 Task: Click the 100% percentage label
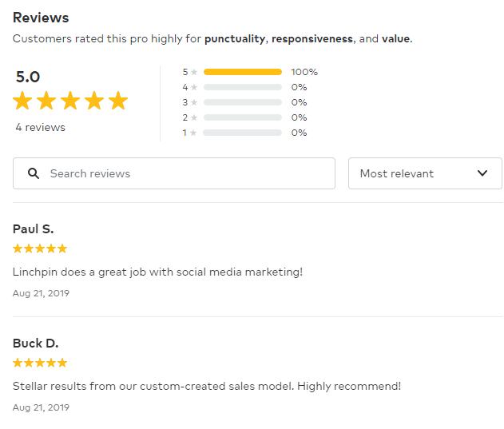304,72
